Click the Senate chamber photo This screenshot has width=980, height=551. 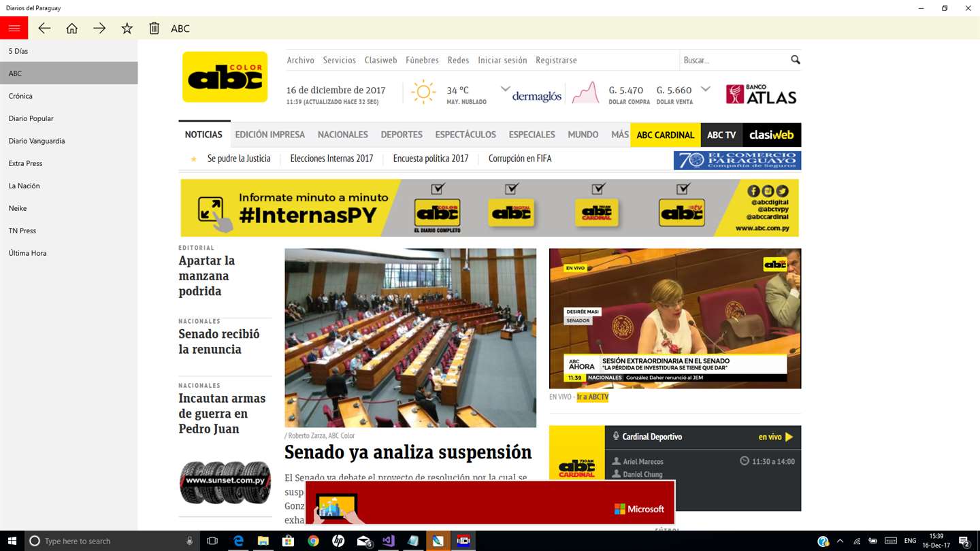click(410, 337)
